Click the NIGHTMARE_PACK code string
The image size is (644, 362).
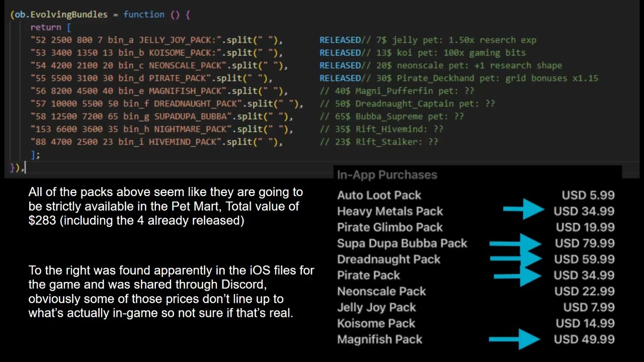point(162,129)
